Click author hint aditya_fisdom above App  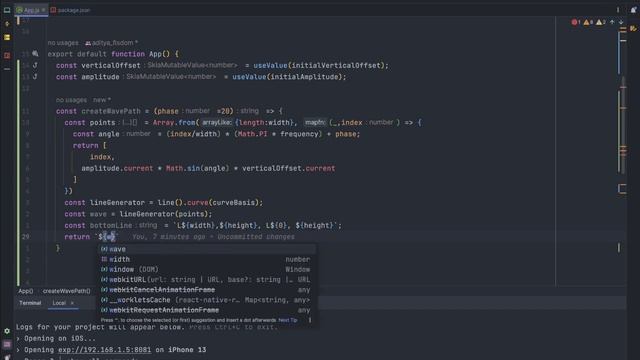click(111, 42)
